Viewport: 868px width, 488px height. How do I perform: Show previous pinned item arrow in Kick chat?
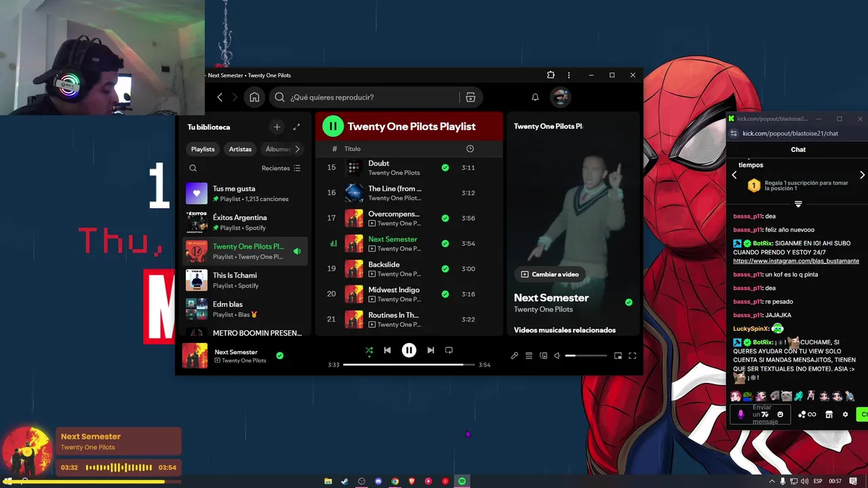click(x=734, y=175)
